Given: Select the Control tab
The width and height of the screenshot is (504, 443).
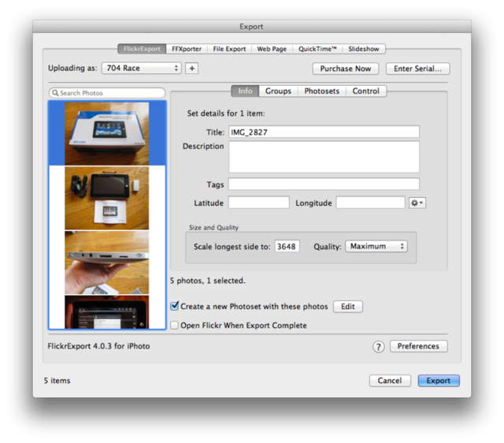Looking at the screenshot, I should point(365,91).
